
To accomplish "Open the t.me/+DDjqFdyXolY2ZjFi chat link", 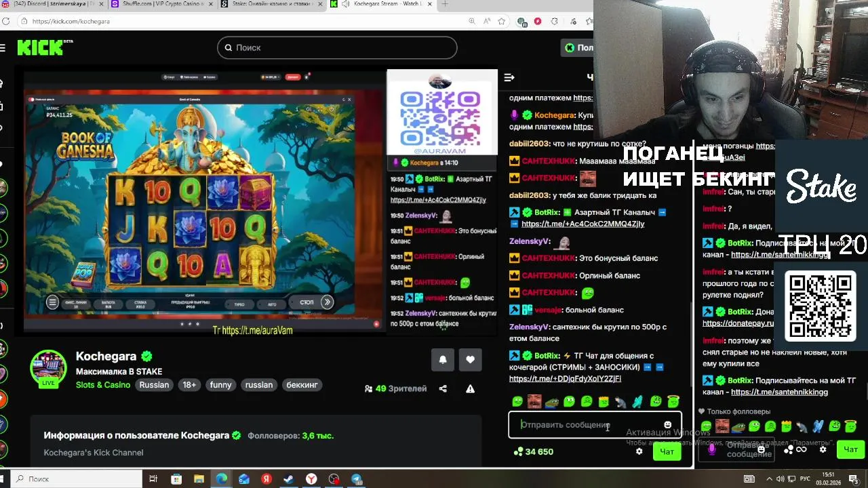I will point(565,379).
